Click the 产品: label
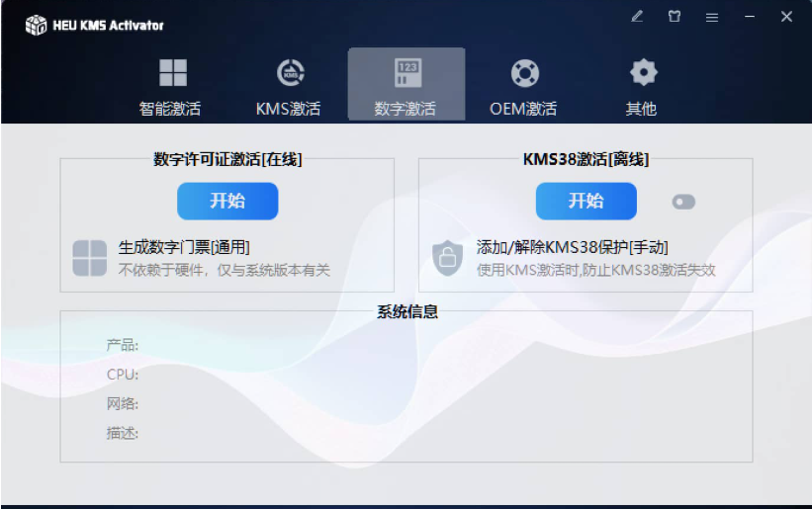Screen dimensions: 812x509 pyautogui.click(x=123, y=345)
